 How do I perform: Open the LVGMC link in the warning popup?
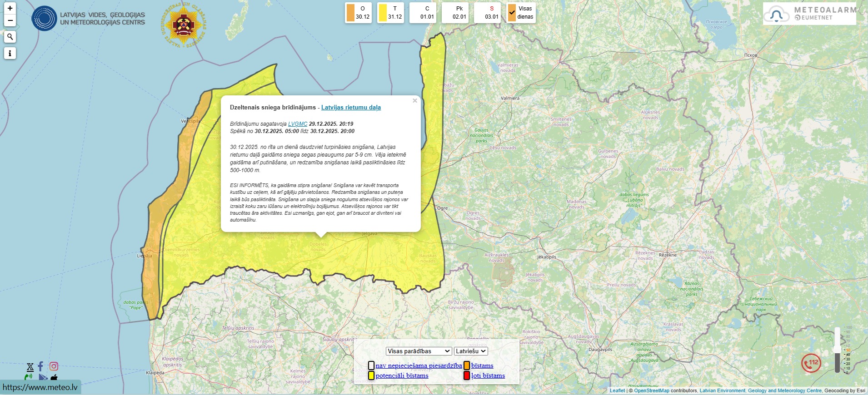click(298, 124)
